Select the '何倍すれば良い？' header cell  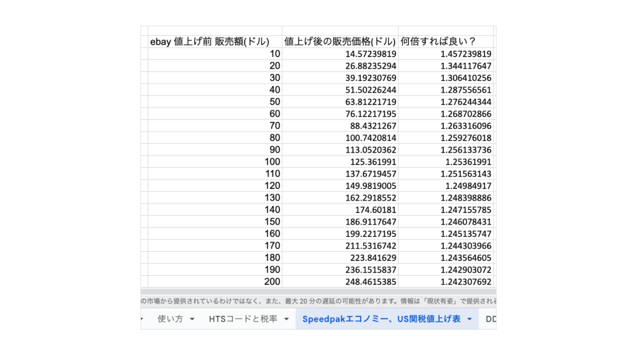pyautogui.click(x=445, y=42)
